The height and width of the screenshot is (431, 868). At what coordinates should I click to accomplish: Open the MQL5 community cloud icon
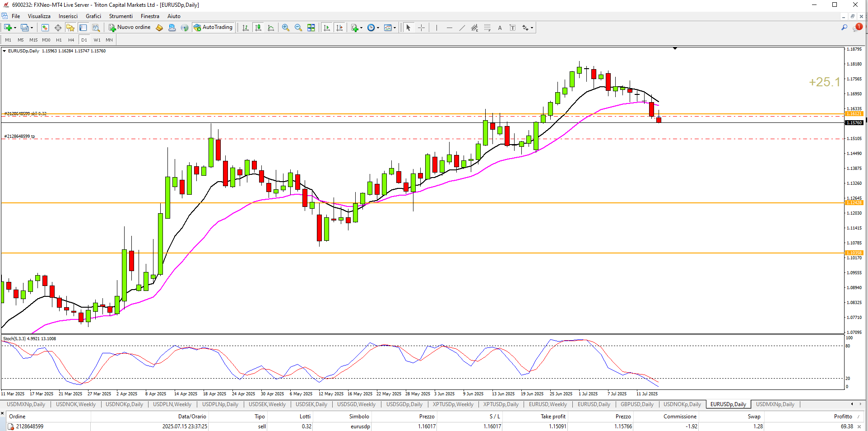pyautogui.click(x=172, y=28)
